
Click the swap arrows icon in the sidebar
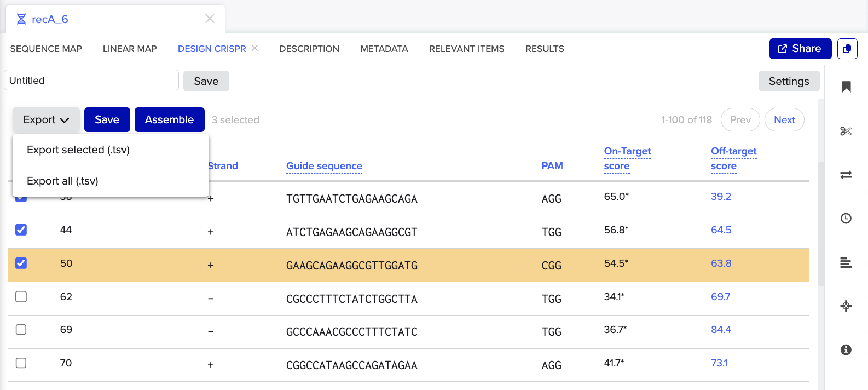846,175
